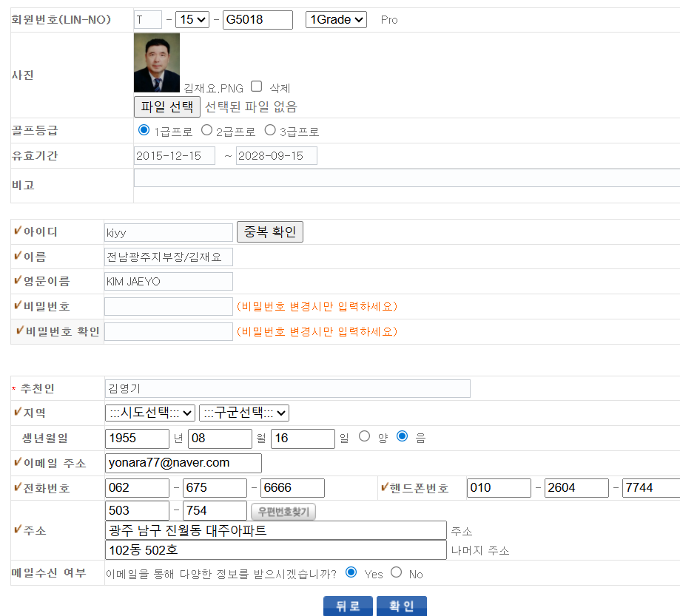Expand the 1Grade dropdown
The width and height of the screenshot is (680, 616).
pos(336,20)
